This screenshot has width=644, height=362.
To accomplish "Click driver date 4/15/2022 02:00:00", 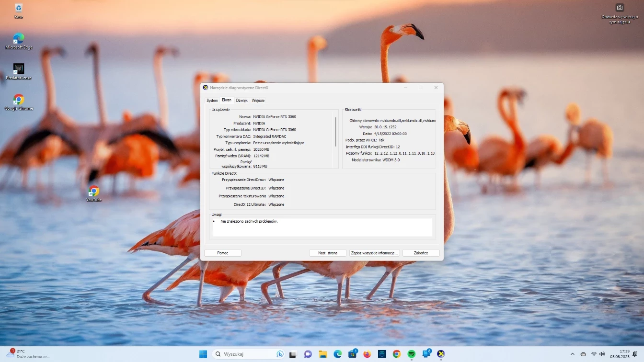I will 391,134.
